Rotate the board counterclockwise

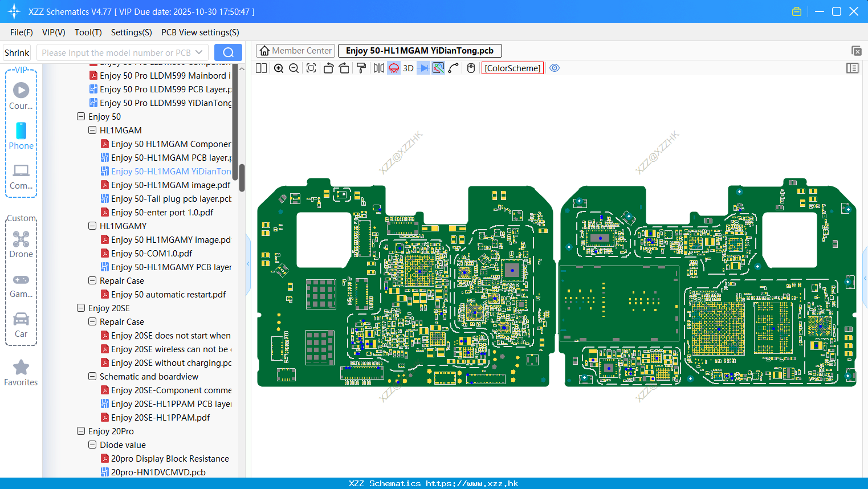click(328, 68)
